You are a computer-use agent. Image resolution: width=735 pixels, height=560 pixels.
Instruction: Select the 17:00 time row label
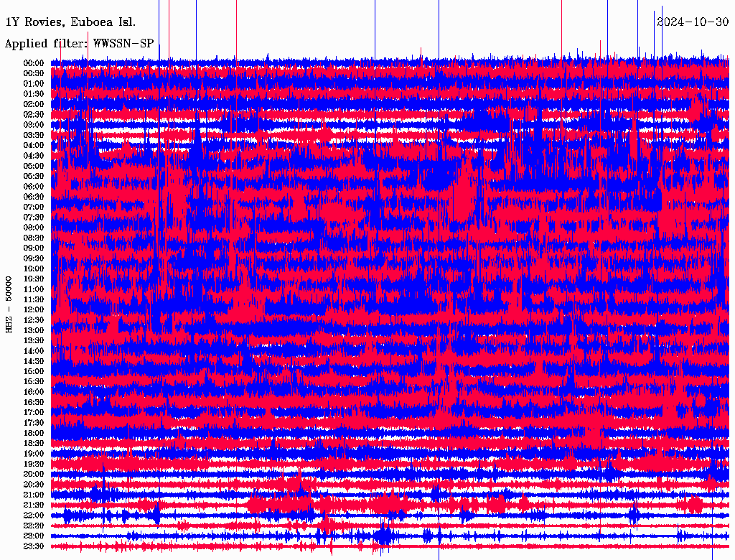34,412
